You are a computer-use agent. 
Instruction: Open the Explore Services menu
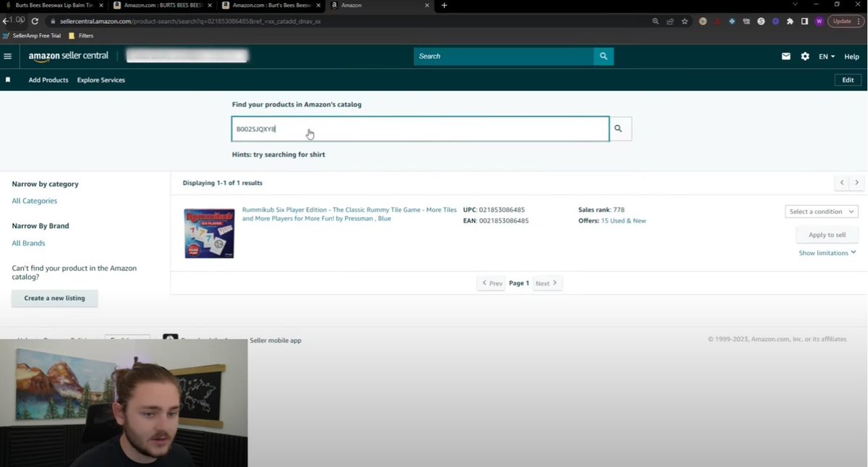pos(101,80)
